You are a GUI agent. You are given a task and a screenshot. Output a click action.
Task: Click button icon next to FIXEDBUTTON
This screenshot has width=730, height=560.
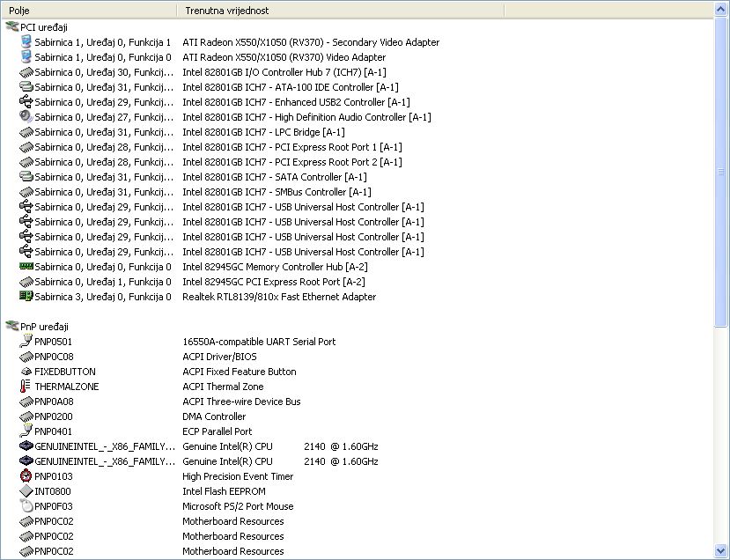click(x=26, y=372)
